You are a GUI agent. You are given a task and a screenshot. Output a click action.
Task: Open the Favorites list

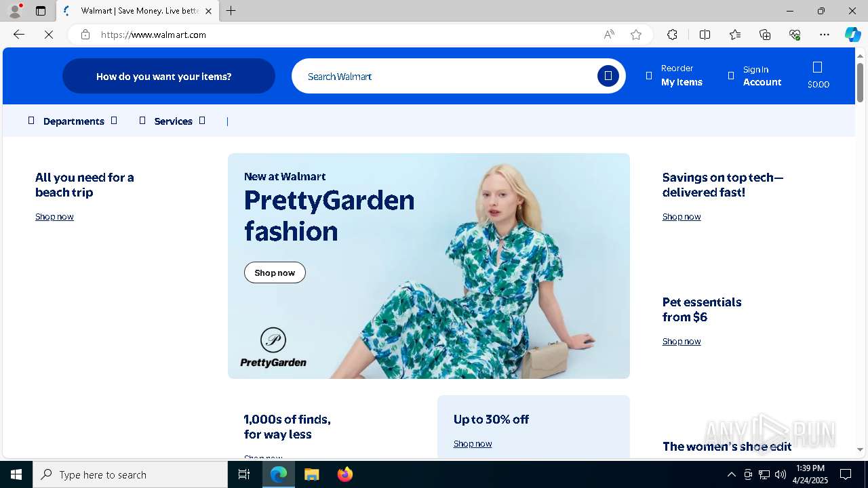pyautogui.click(x=735, y=35)
